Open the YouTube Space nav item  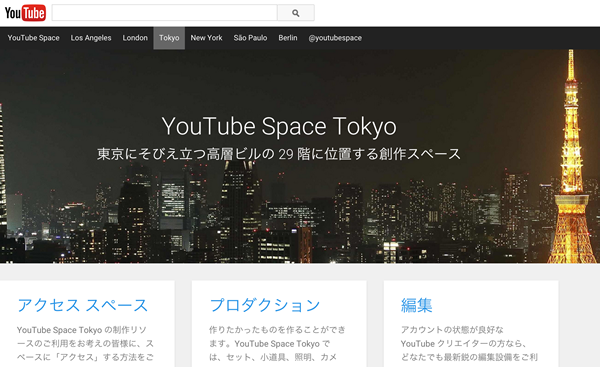(33, 38)
